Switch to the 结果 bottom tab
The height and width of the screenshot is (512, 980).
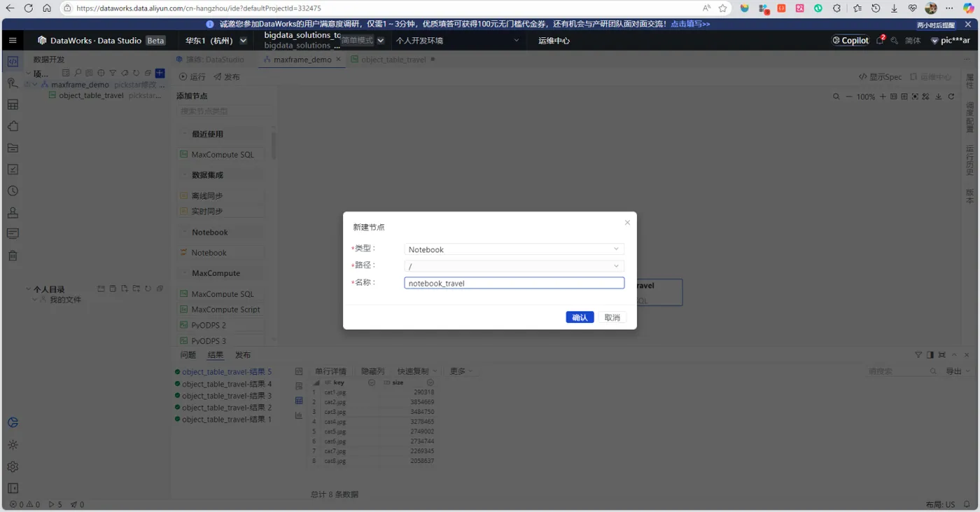click(216, 355)
